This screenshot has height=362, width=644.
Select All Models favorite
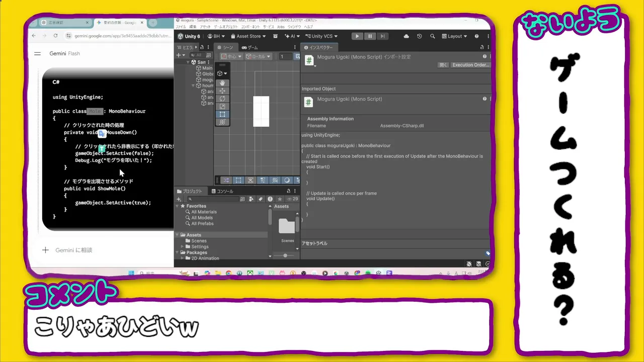(x=199, y=218)
